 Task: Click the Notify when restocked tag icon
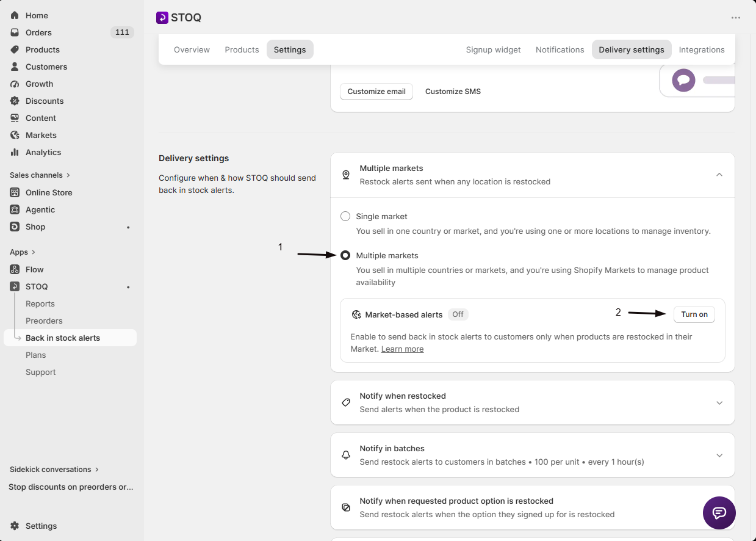[x=346, y=402]
